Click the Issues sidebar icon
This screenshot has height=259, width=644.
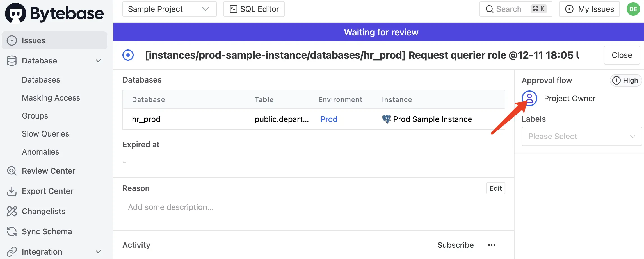click(12, 40)
